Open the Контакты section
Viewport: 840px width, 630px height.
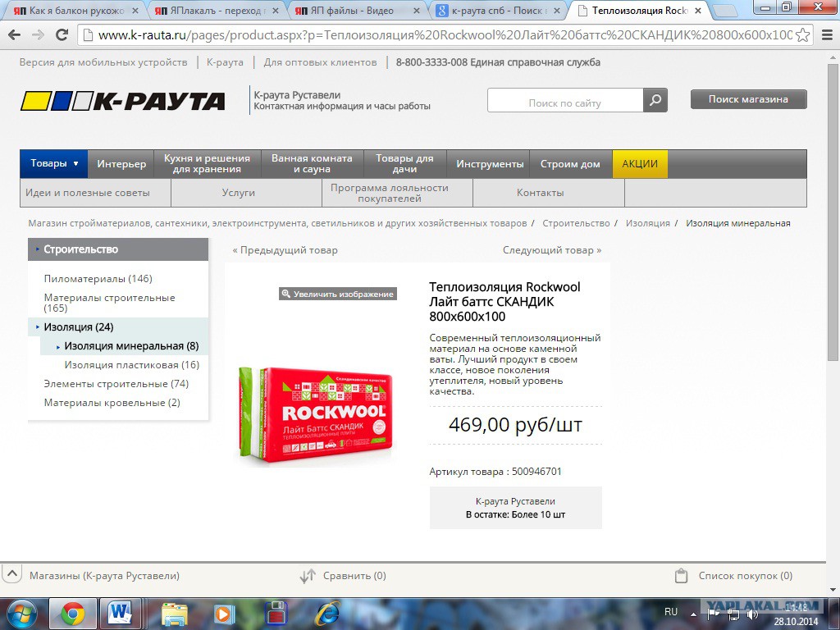pos(549,193)
